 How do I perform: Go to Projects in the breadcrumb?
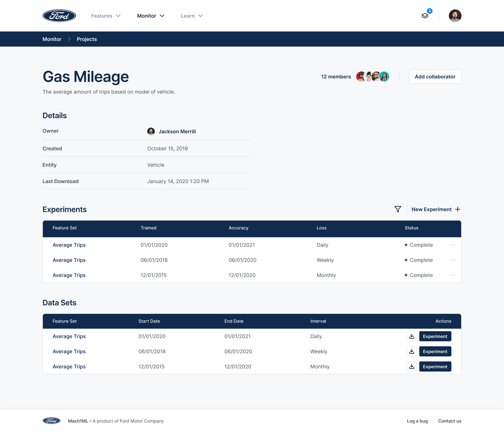(87, 39)
